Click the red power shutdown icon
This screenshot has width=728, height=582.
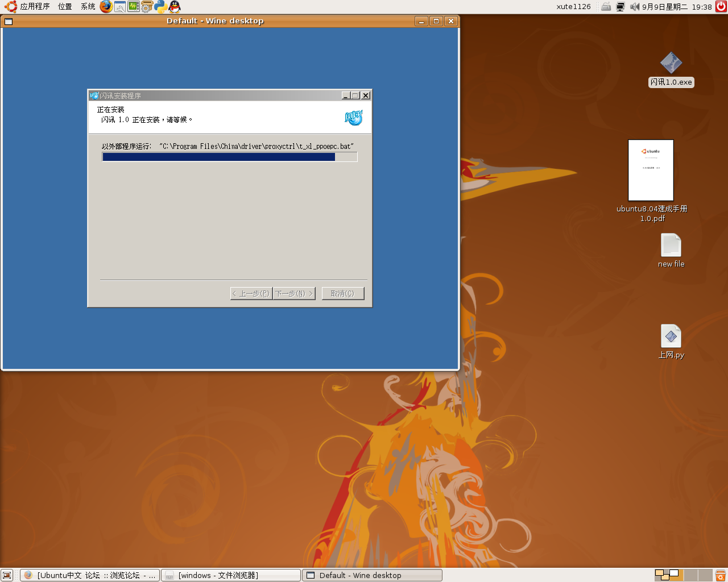point(721,7)
